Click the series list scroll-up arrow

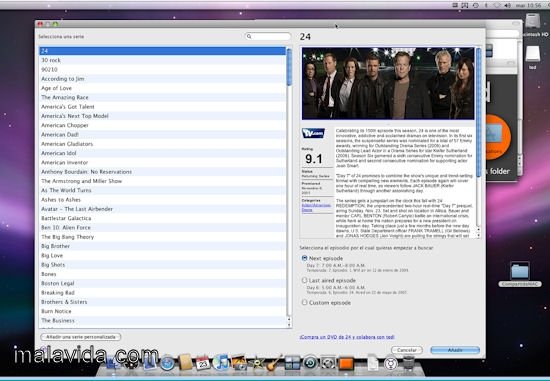pyautogui.click(x=289, y=319)
